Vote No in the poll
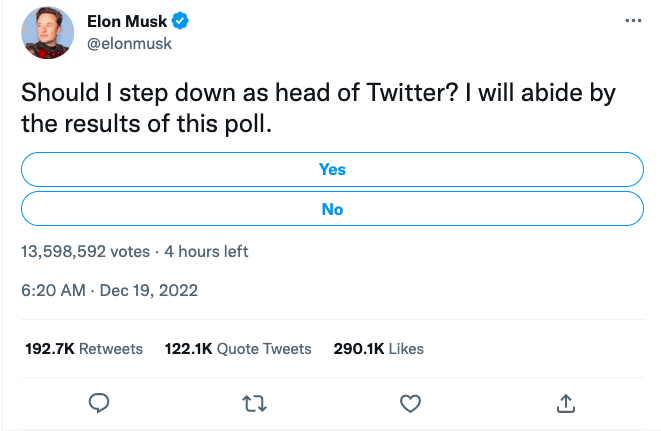Screen dimensions: 661x431 tap(331, 209)
